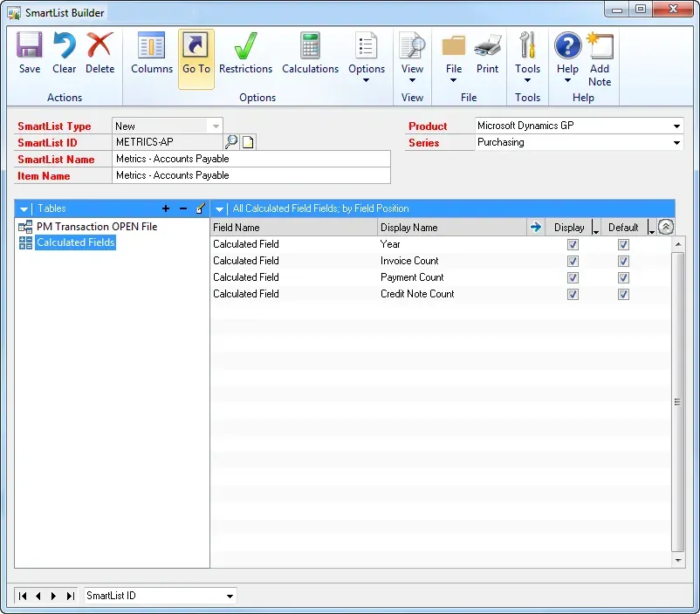
Task: Open the Options ribbon menu
Action: [367, 59]
